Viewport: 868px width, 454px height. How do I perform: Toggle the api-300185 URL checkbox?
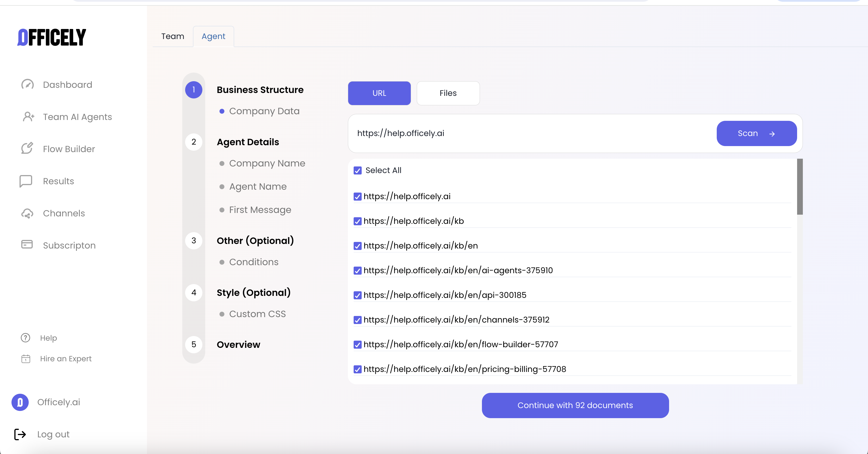point(358,295)
